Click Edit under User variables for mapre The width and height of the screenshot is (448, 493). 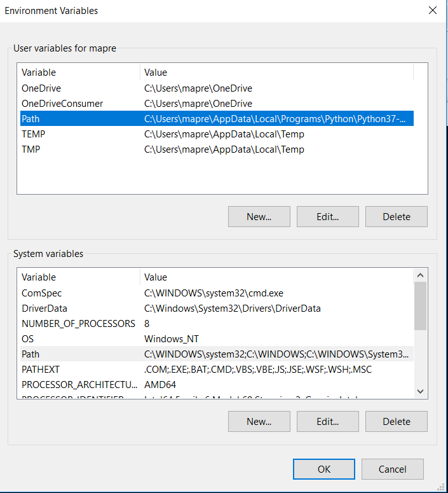point(328,217)
